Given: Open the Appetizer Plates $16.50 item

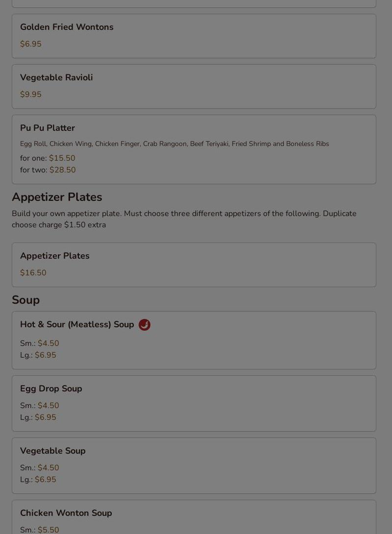Looking at the screenshot, I should click(55, 256).
